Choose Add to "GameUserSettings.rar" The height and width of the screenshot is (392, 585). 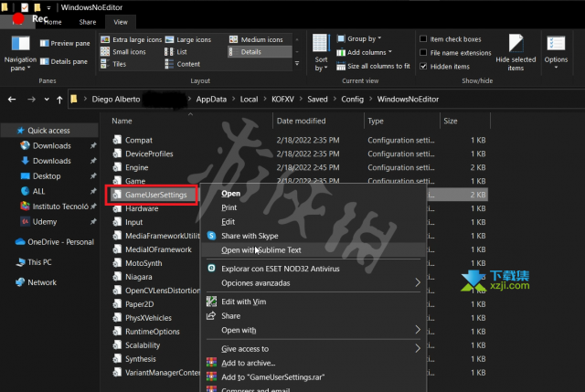(x=272, y=377)
